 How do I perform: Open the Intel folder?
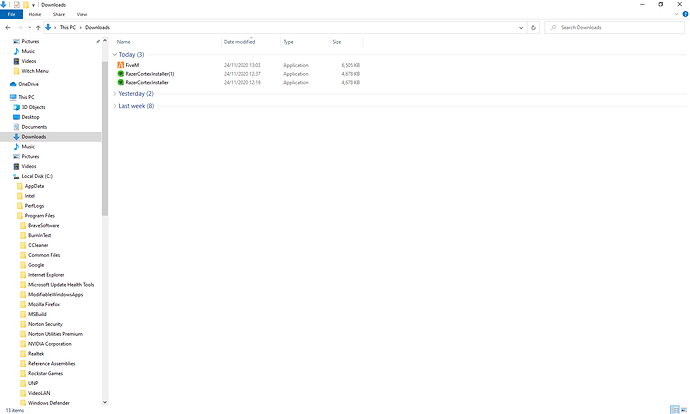(29, 196)
